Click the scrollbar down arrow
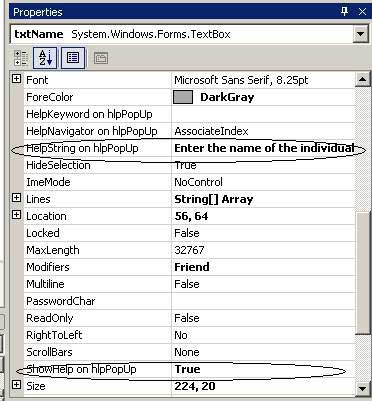This screenshot has width=372, height=401. pos(362,388)
